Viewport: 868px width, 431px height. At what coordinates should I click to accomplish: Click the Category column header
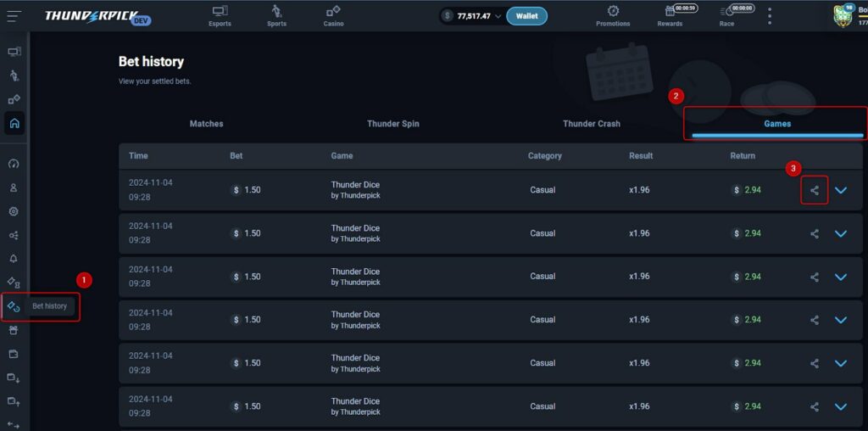pos(545,156)
